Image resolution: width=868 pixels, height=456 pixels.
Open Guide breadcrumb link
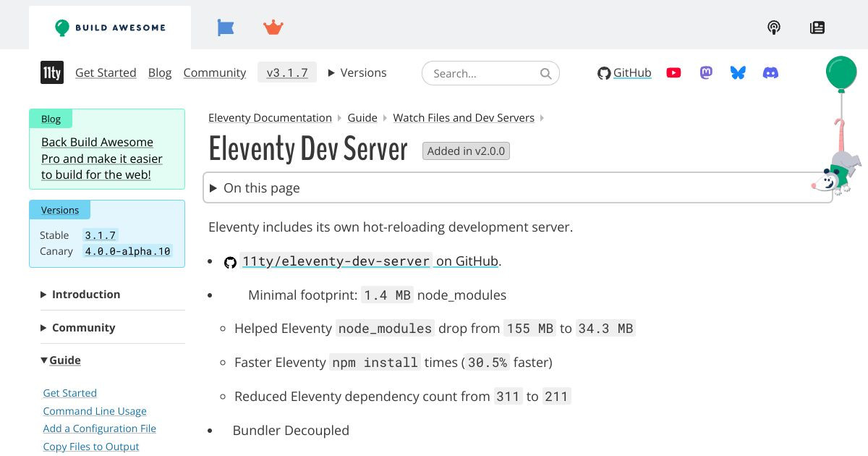pos(362,117)
